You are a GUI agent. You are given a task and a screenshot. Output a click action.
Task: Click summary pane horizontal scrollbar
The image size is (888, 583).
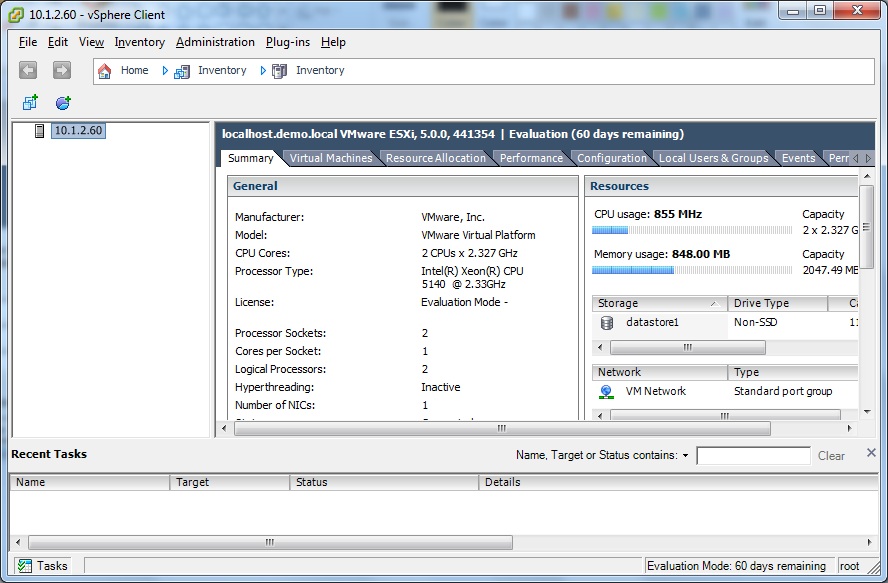502,428
